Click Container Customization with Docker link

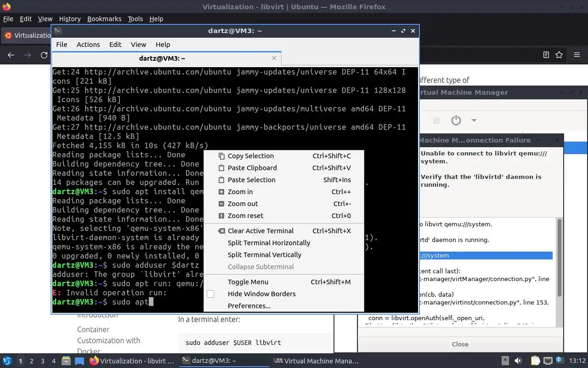(x=108, y=340)
